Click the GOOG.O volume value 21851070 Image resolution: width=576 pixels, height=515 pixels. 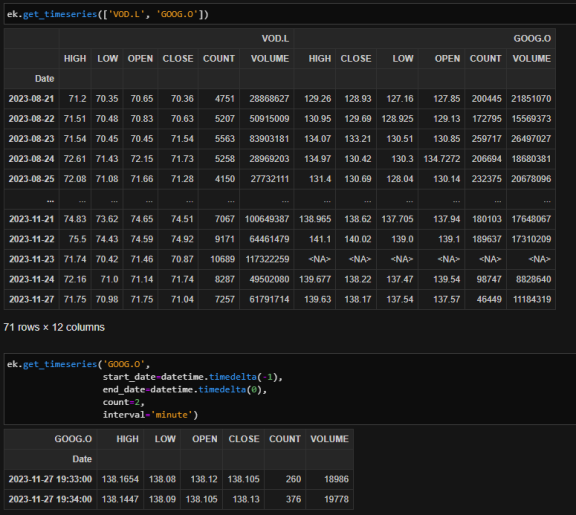point(531,99)
